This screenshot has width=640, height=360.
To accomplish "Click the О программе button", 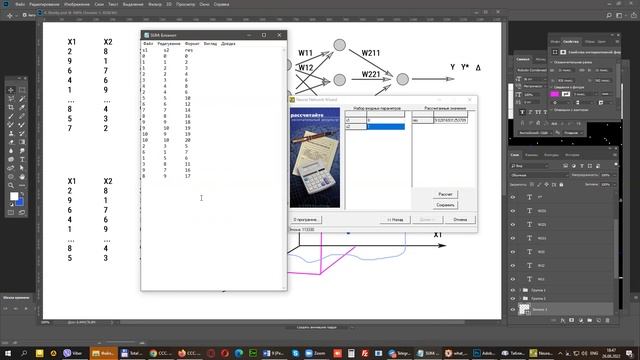I will 305,220.
